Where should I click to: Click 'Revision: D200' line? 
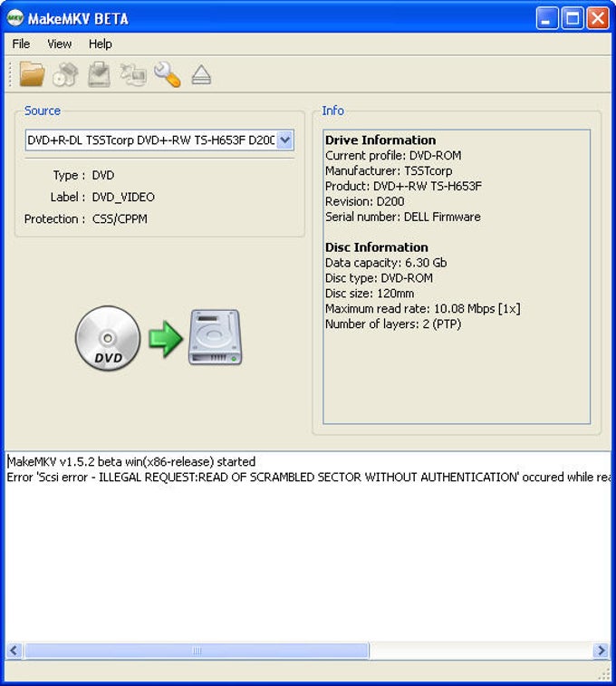point(364,201)
